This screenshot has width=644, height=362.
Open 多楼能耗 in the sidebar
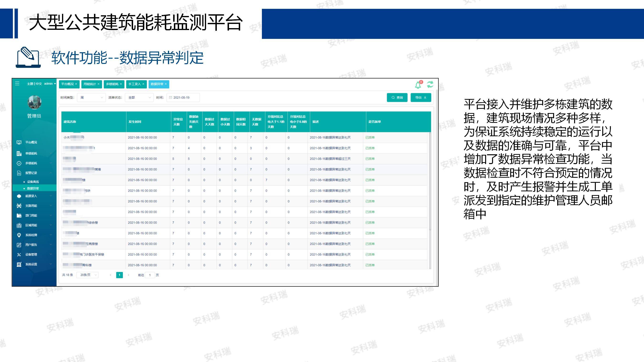click(x=31, y=163)
